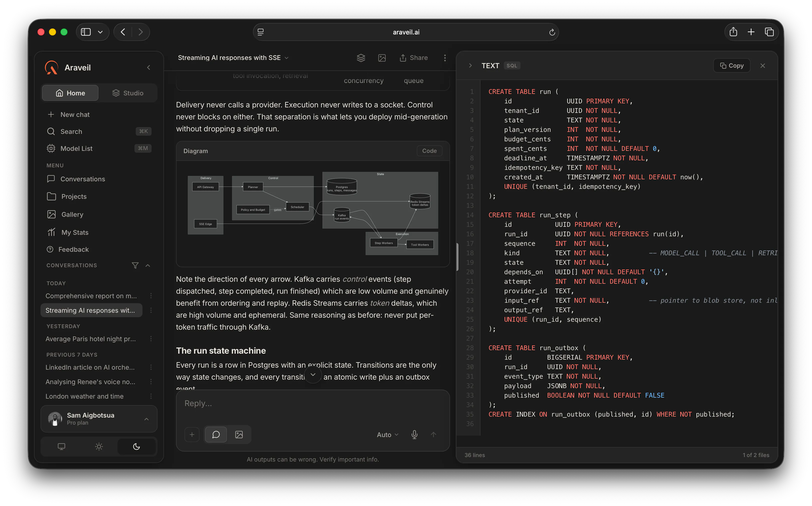Screen dimensions: 812x506
Task: Click the Search magnifier item
Action: pos(99,132)
